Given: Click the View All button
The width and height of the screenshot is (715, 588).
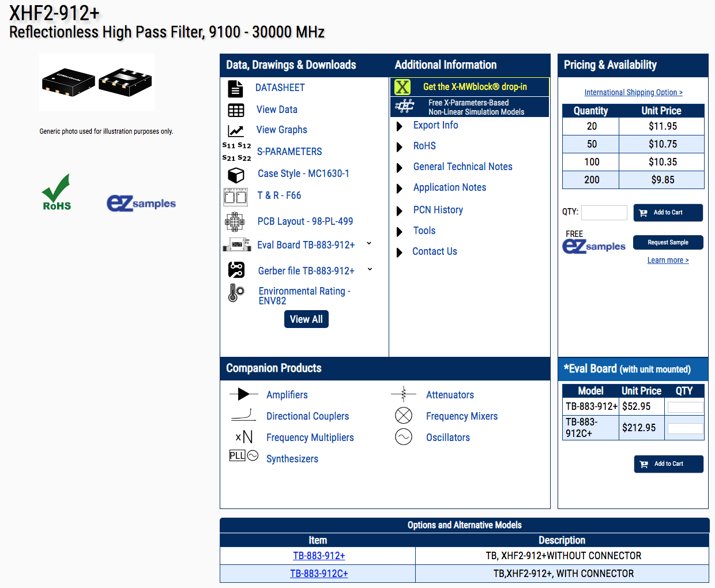Looking at the screenshot, I should [x=306, y=319].
